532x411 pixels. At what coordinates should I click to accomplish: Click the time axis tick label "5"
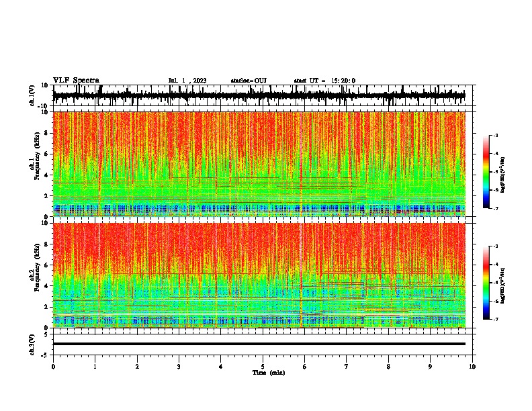263,367
